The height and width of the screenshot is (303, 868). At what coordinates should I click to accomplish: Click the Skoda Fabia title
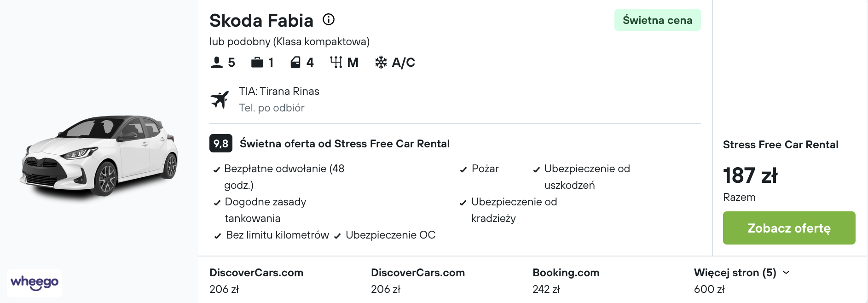point(261,20)
